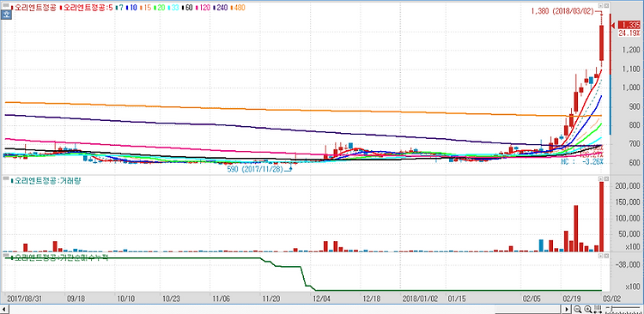Click the zoom level slider at bottom-right
The image size is (644, 314).
coord(624,308)
